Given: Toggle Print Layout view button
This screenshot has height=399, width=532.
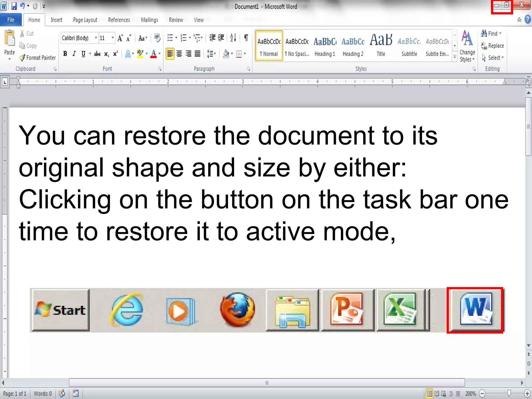Looking at the screenshot, I should [x=430, y=394].
